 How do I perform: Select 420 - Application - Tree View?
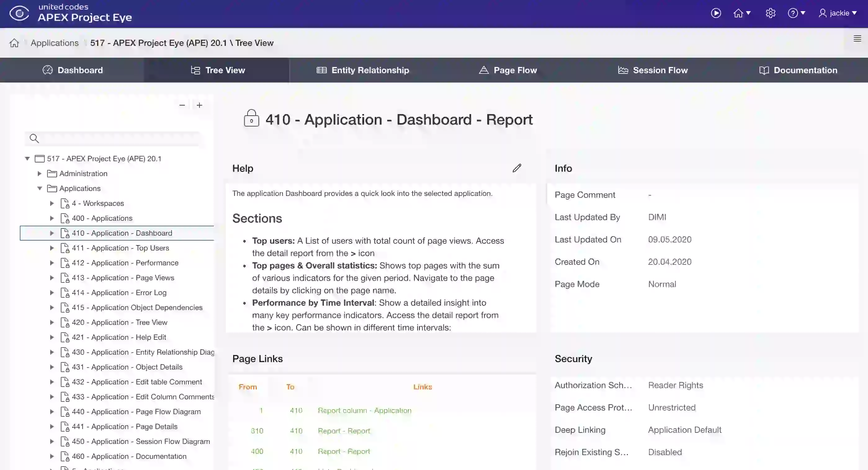point(120,322)
